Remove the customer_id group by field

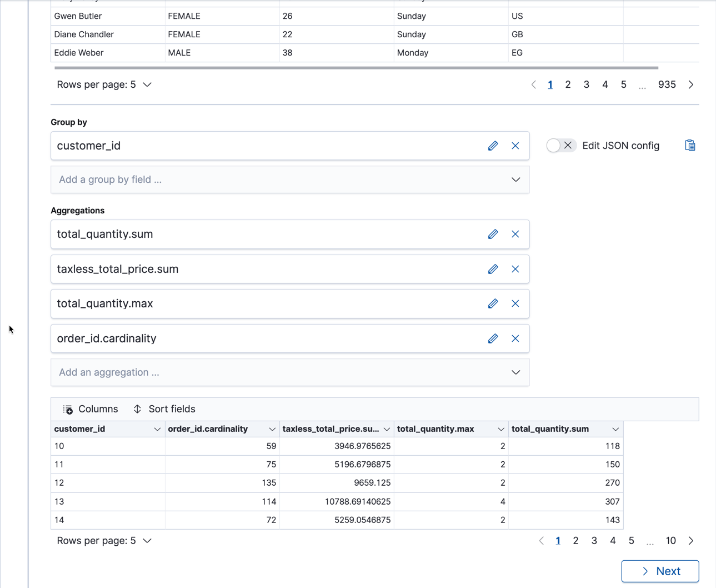pos(515,146)
